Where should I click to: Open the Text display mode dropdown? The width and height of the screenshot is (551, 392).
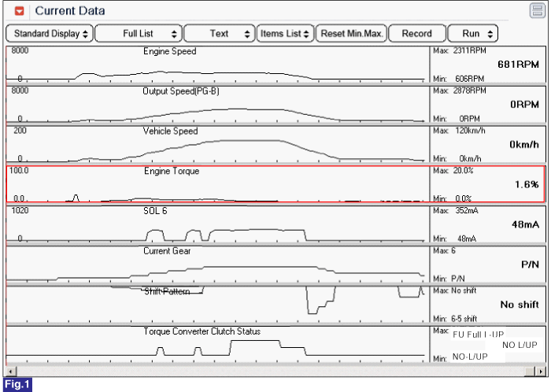click(x=220, y=34)
